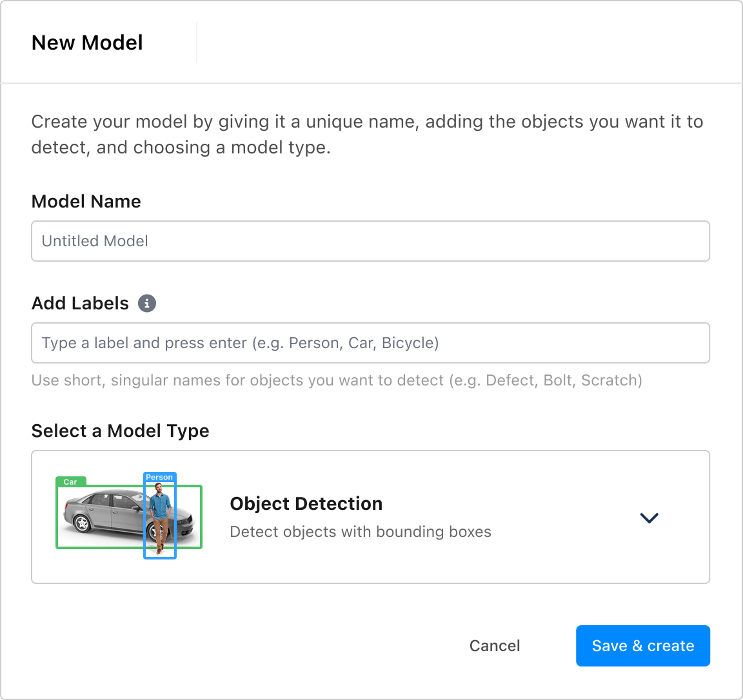743x700 pixels.
Task: Click the blue Person detection box
Action: point(159,516)
